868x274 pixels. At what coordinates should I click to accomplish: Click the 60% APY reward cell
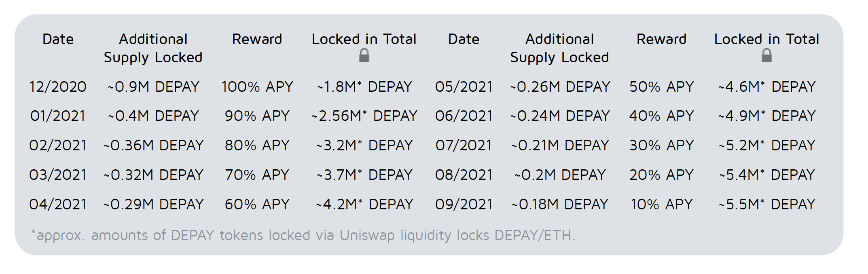click(257, 204)
